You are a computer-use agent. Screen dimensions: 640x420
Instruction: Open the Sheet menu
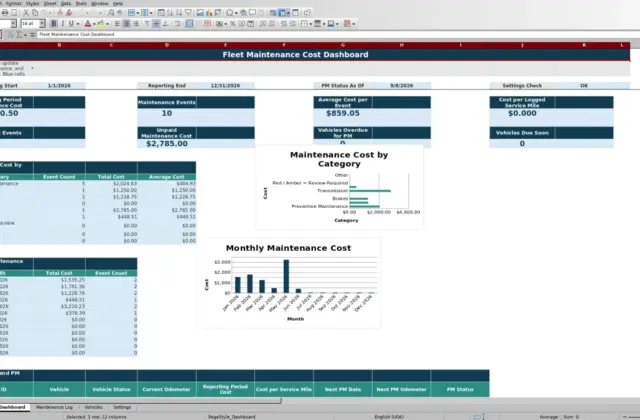click(x=50, y=3)
